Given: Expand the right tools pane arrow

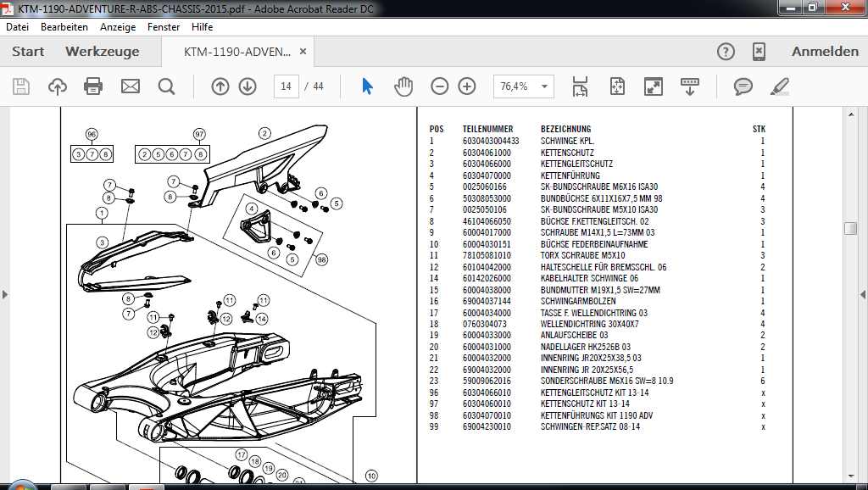Looking at the screenshot, I should (863, 294).
